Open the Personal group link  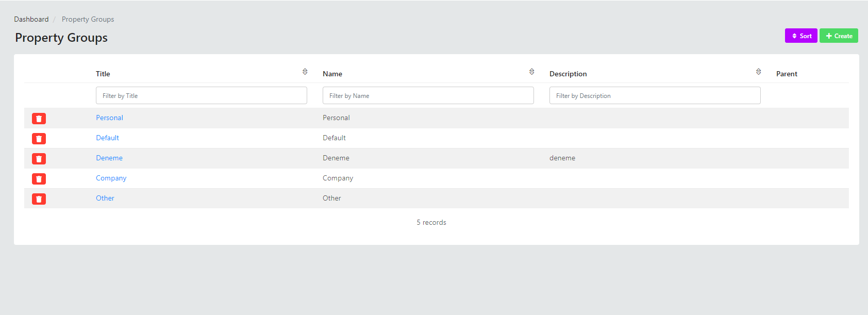pyautogui.click(x=109, y=118)
